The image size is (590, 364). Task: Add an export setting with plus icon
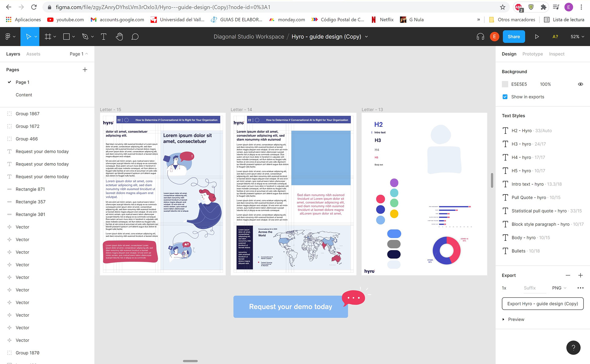click(x=580, y=275)
